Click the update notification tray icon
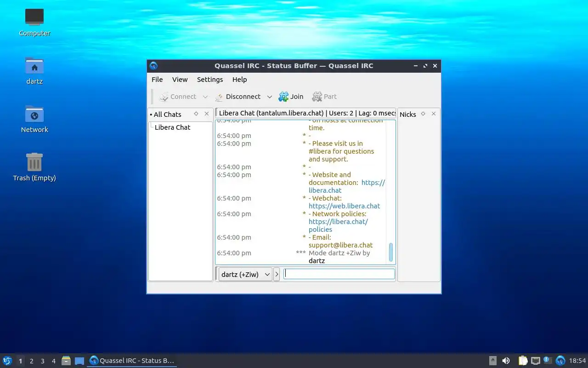Screen dimensions: 588x368 (548, 360)
